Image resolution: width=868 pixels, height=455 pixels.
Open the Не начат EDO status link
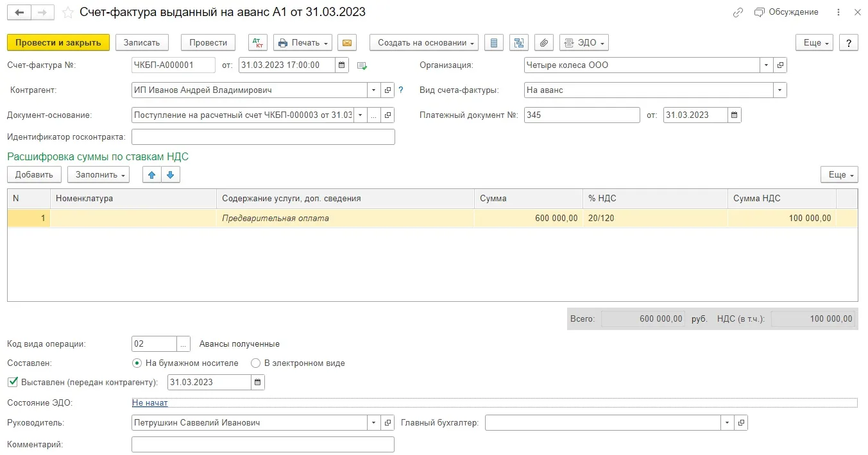[x=149, y=403]
